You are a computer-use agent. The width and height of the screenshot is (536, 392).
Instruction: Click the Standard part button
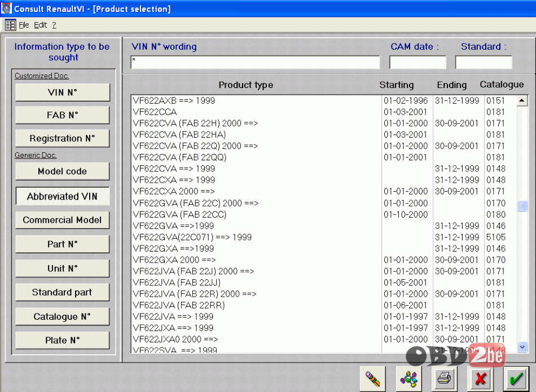(63, 292)
